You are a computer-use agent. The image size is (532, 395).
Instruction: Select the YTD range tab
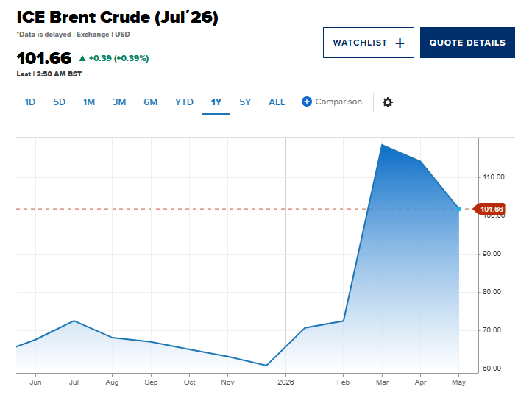(x=184, y=102)
